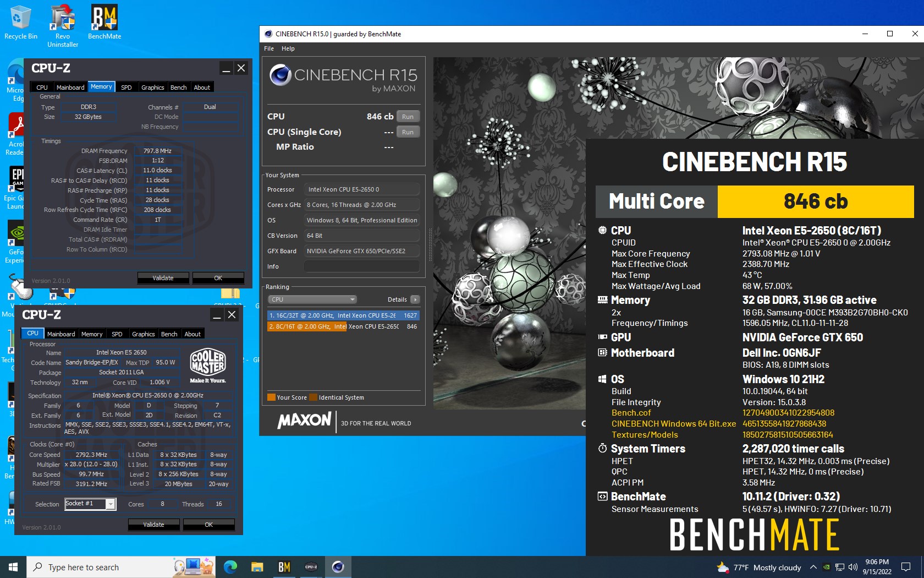Open the Recycle Bin desktop icon
Viewport: 924px width, 578px height.
[x=21, y=23]
